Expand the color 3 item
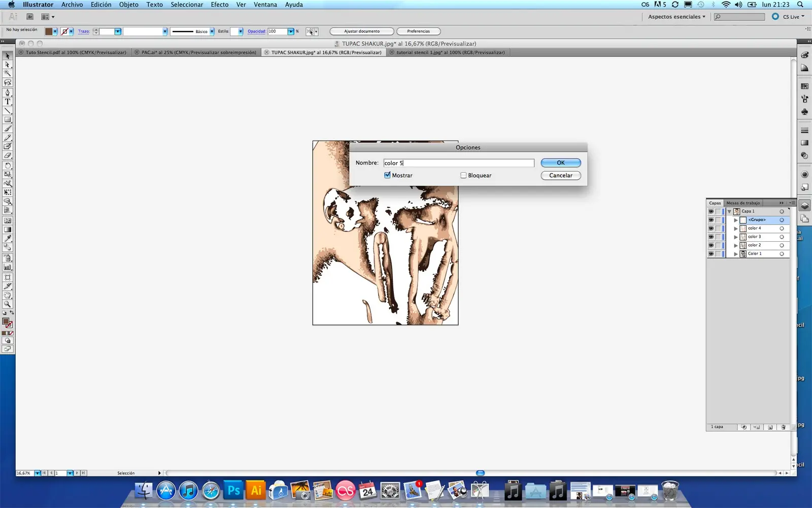 point(736,237)
